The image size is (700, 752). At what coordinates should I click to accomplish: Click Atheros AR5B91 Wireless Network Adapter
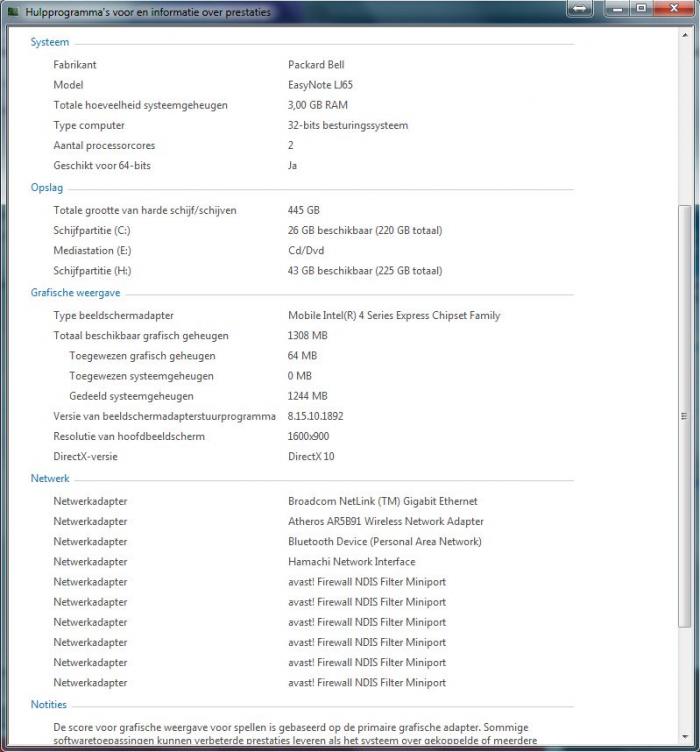(385, 521)
